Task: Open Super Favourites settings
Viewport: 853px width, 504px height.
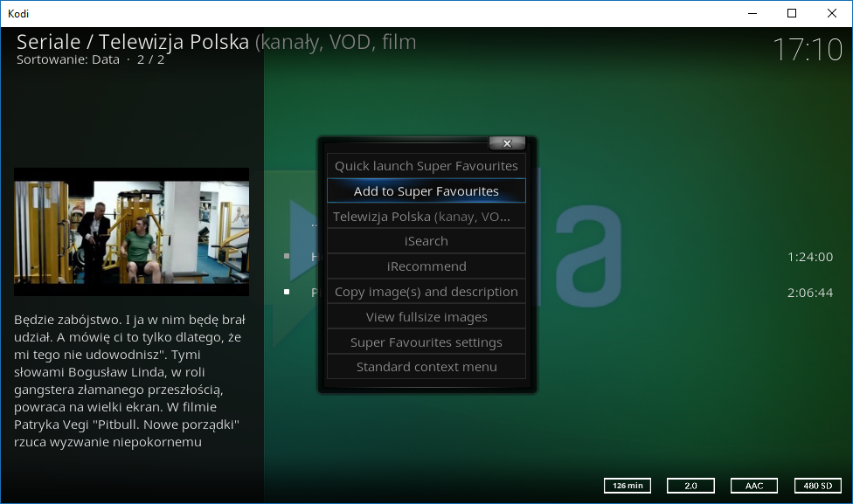Action: tap(426, 342)
